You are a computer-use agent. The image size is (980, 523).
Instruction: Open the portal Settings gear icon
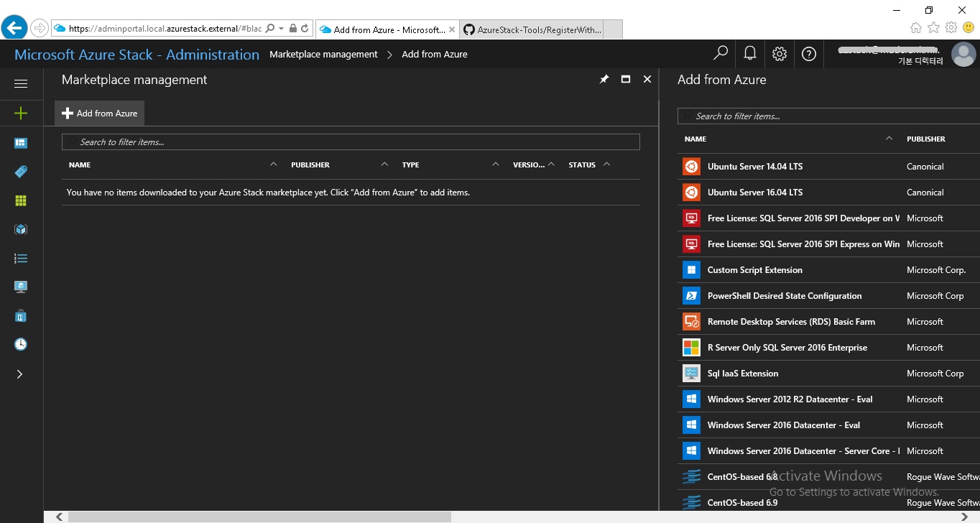pos(780,54)
